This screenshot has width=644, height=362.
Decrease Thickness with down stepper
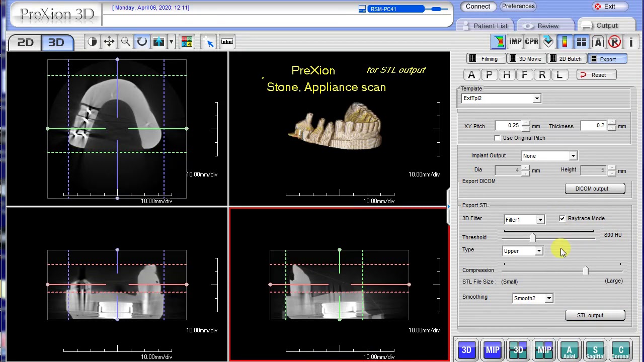(x=611, y=128)
